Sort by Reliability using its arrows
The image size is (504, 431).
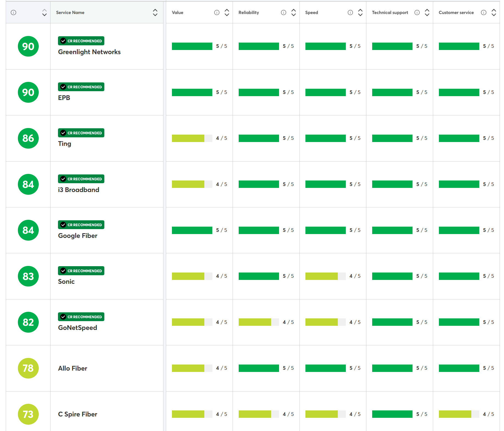click(x=293, y=13)
